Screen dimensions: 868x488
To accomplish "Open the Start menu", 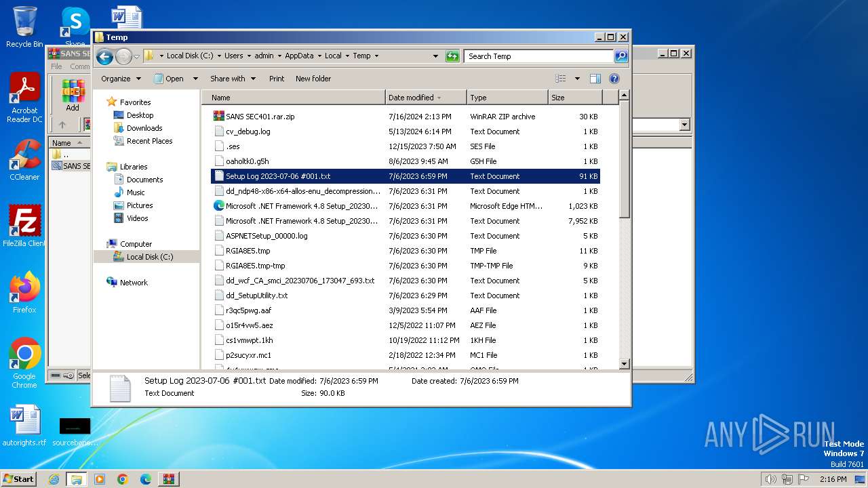I will point(18,479).
